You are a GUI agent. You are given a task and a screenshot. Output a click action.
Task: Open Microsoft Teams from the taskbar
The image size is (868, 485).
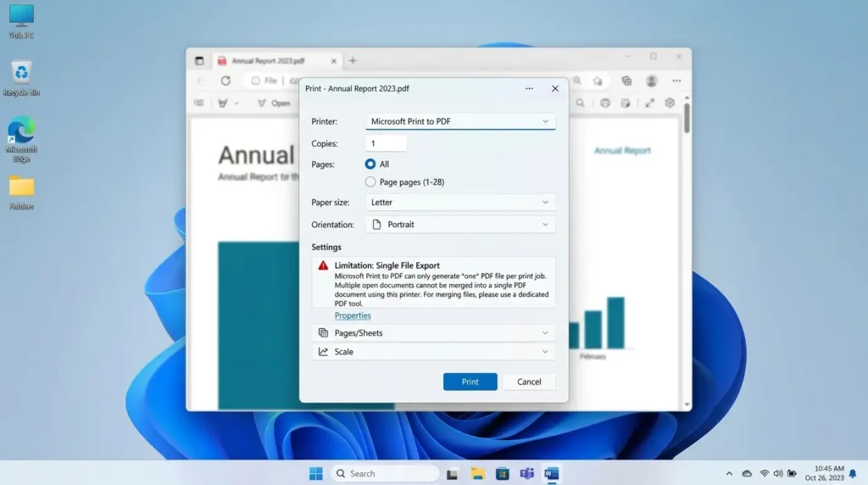526,473
